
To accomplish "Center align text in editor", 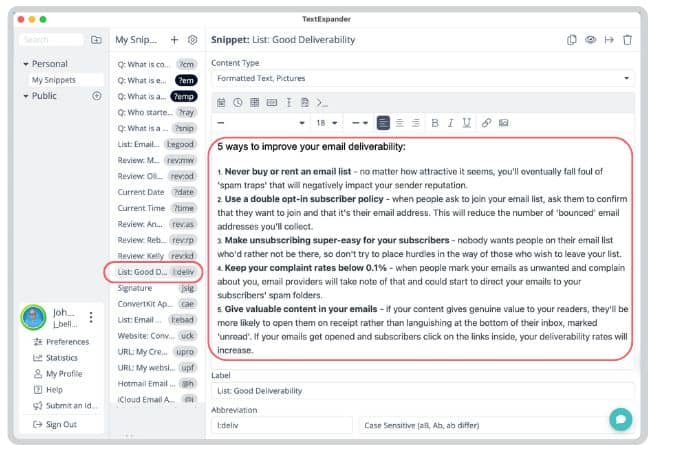I will pyautogui.click(x=400, y=123).
